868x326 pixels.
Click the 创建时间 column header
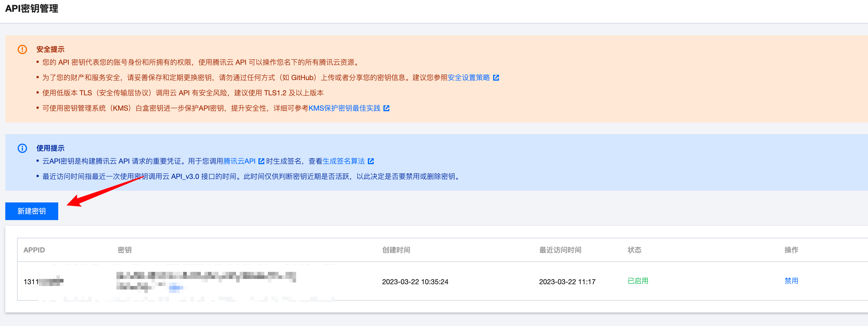point(396,250)
